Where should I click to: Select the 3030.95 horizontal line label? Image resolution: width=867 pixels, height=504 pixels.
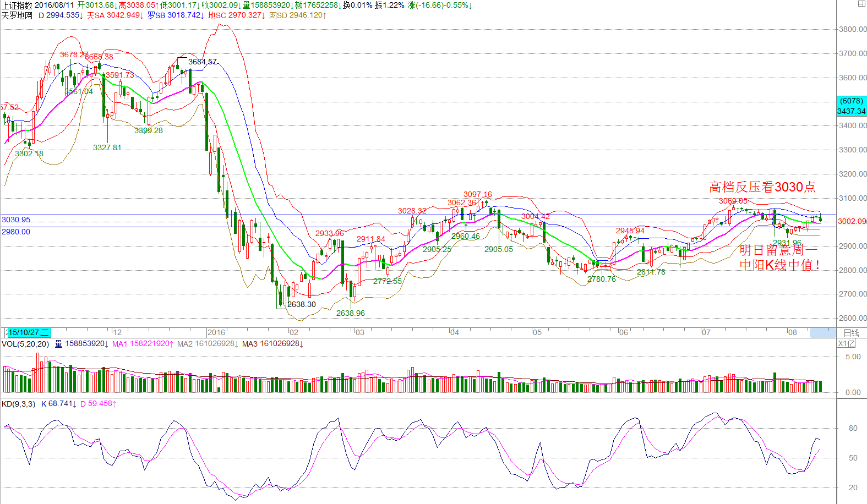click(16, 220)
